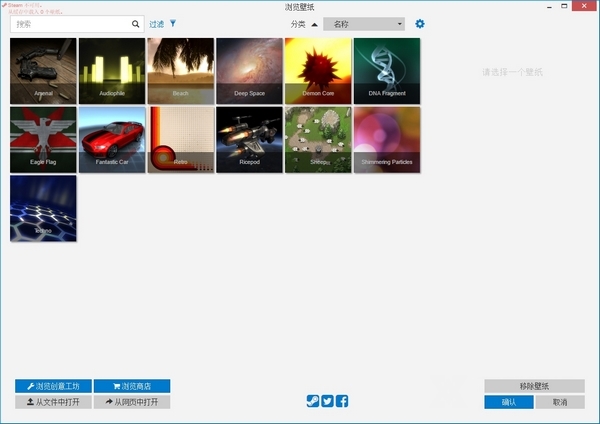600x424 pixels.
Task: Click 浏览商店 store button
Action: pyautogui.click(x=132, y=386)
